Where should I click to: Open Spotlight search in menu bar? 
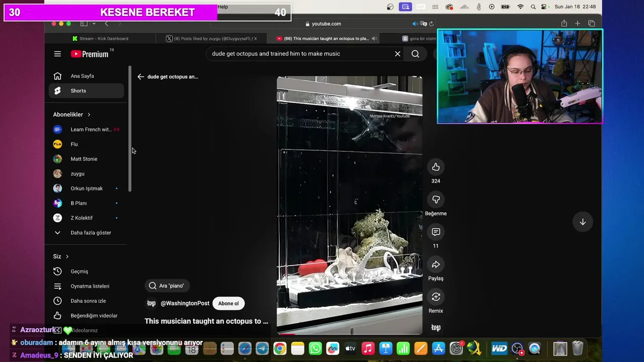[533, 7]
